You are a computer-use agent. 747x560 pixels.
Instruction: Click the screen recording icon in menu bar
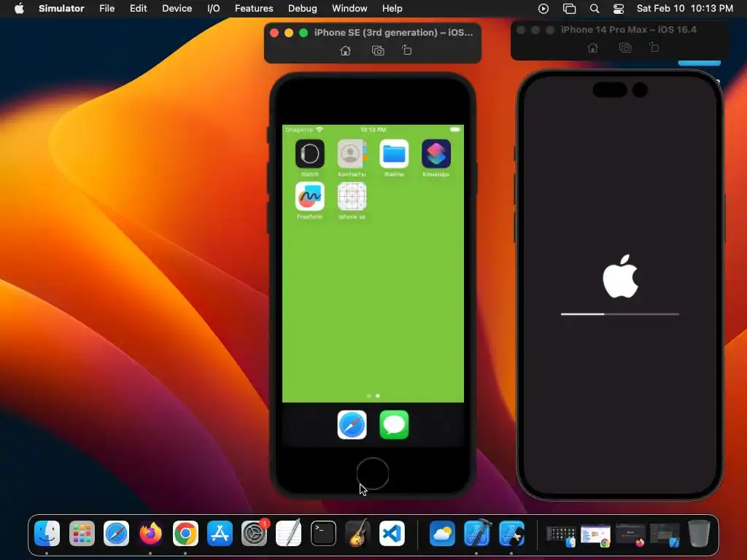coord(543,9)
